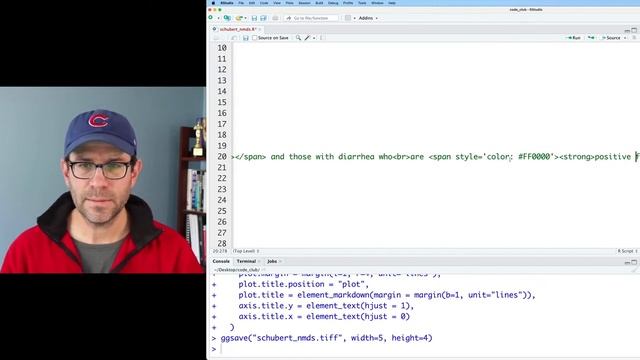Expand the panes layout dropdown arrow

(x=354, y=18)
